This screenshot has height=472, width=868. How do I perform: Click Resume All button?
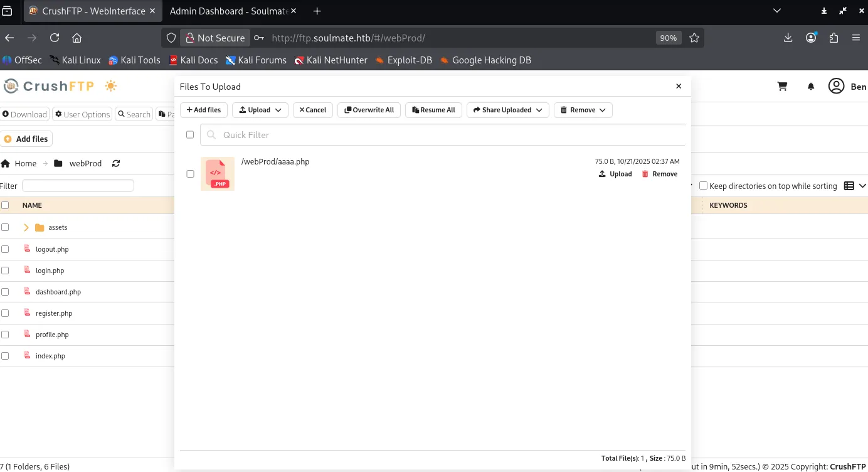[433, 110]
